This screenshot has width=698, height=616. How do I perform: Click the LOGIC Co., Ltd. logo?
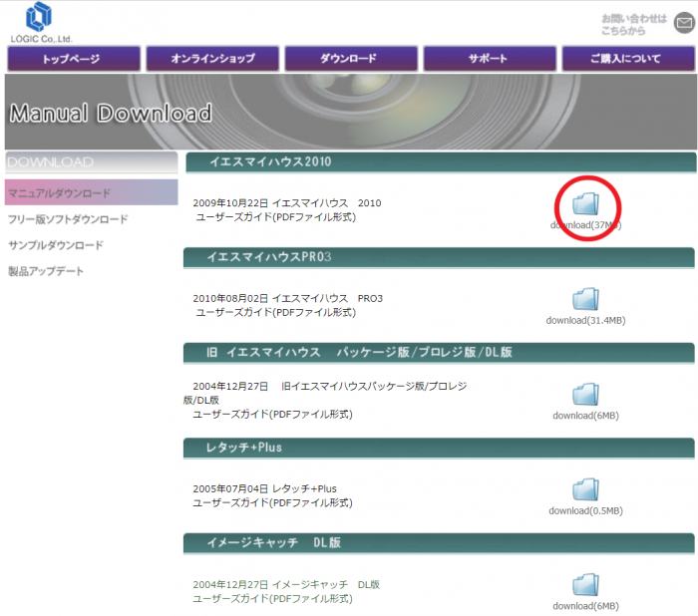[41, 22]
